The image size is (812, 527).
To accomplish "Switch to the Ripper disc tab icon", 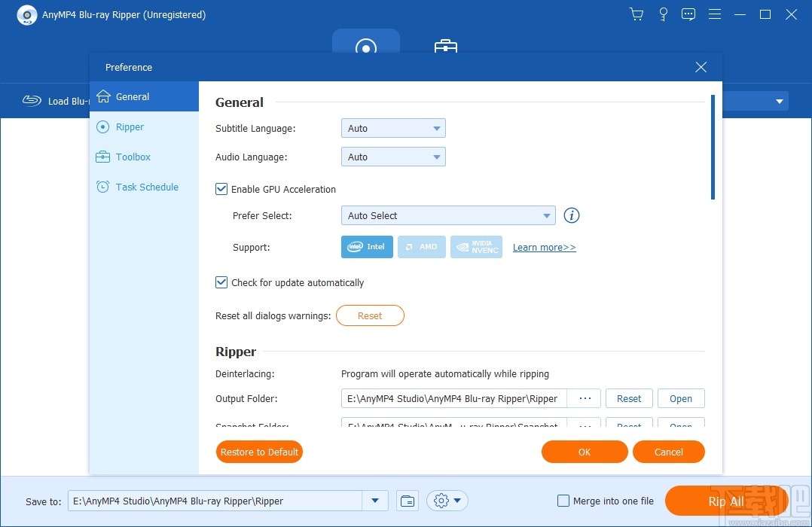I will point(365,46).
